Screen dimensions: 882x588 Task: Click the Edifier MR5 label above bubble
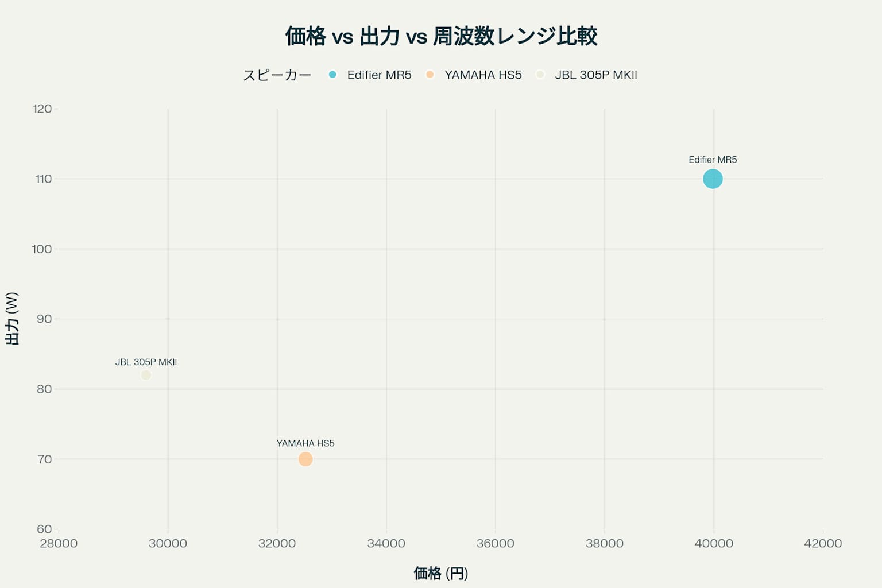click(713, 160)
